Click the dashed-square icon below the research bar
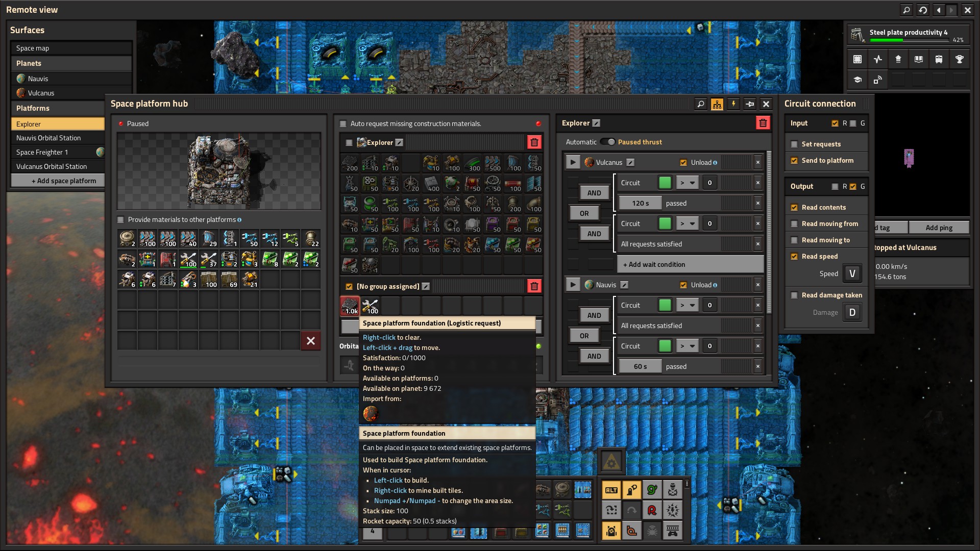 click(857, 59)
